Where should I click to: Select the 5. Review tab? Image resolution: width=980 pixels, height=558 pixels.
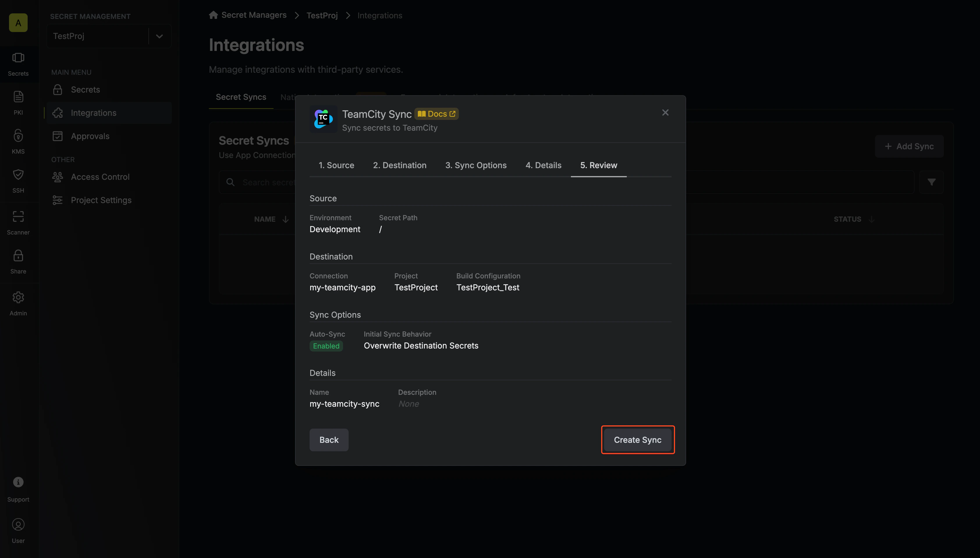click(x=599, y=165)
